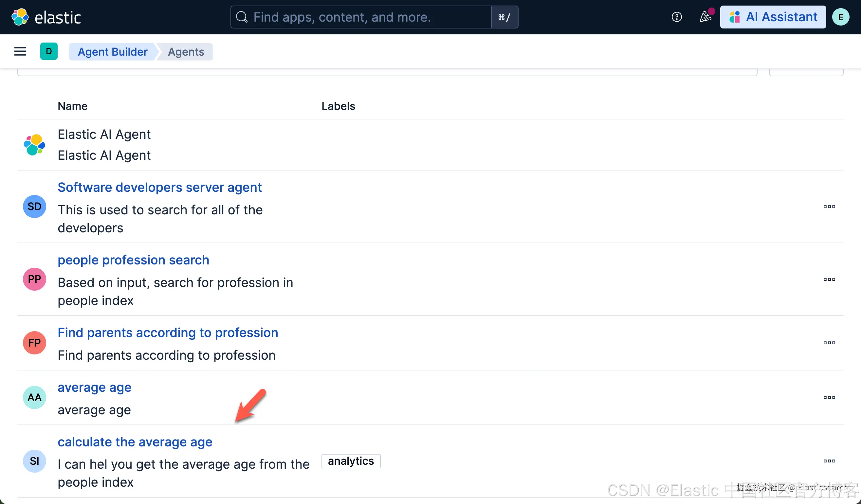The width and height of the screenshot is (861, 504).
Task: Click the FP agent avatar
Action: (x=34, y=343)
